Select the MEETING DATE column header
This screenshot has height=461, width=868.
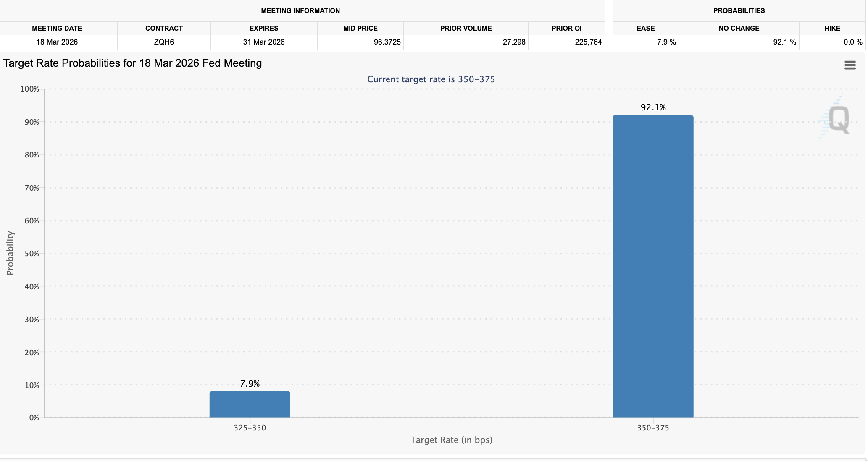coord(57,28)
